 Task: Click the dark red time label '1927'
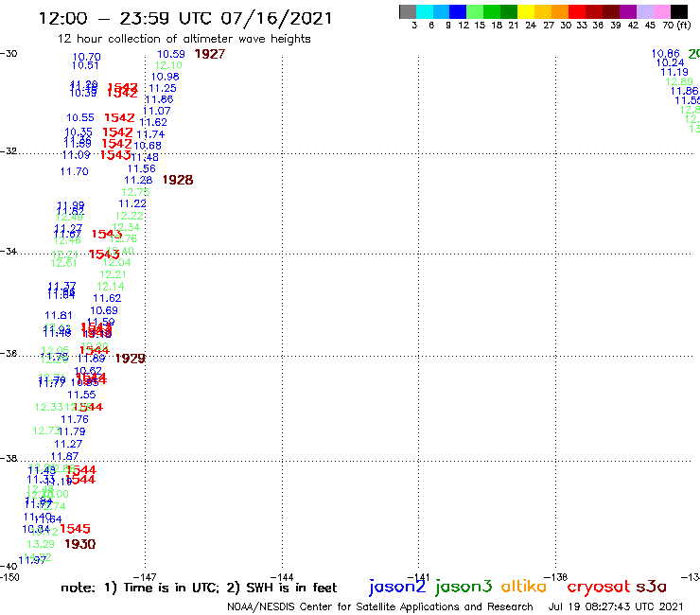pos(210,54)
